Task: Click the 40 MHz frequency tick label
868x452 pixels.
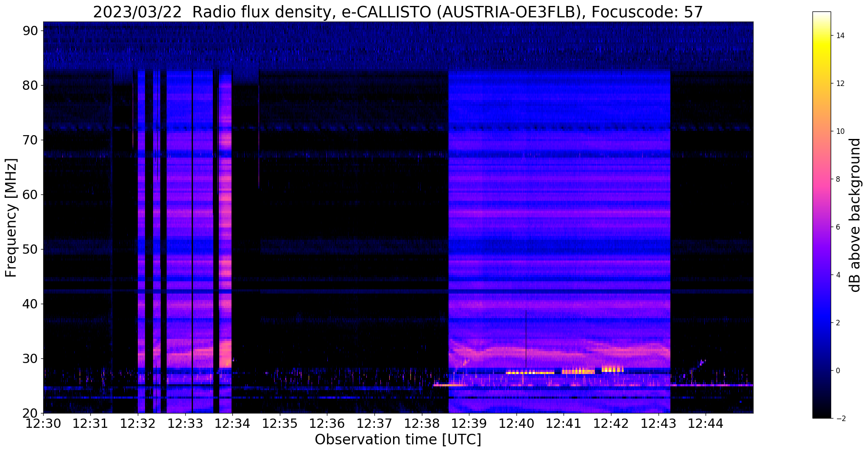Action: [31, 304]
